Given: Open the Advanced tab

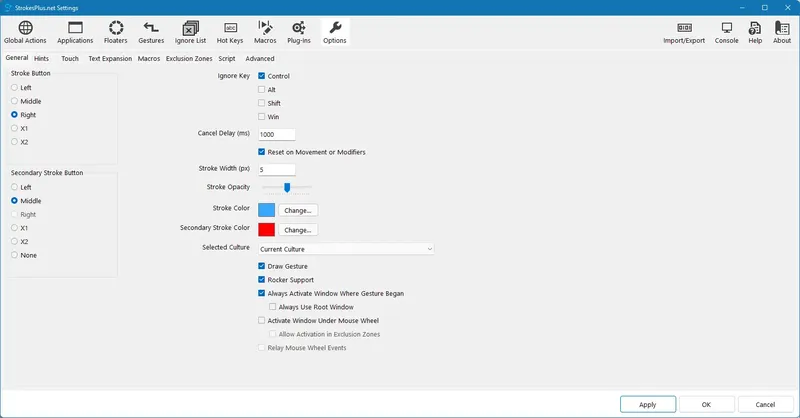Looking at the screenshot, I should pyautogui.click(x=260, y=59).
